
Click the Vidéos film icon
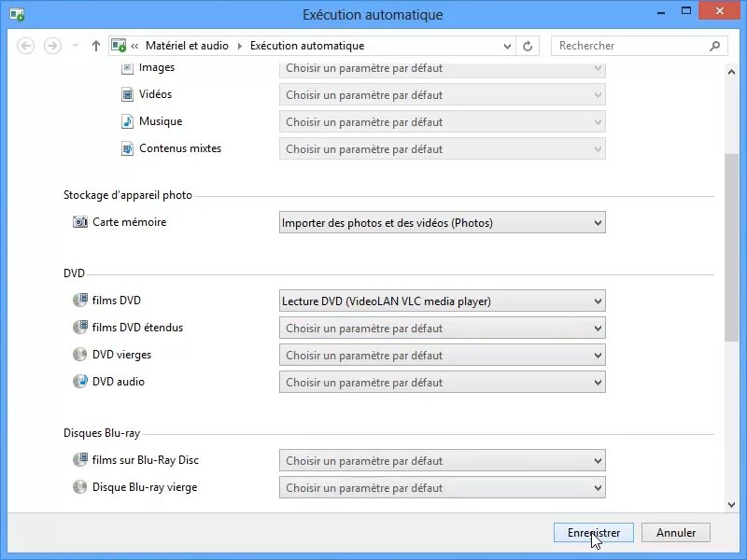point(128,94)
